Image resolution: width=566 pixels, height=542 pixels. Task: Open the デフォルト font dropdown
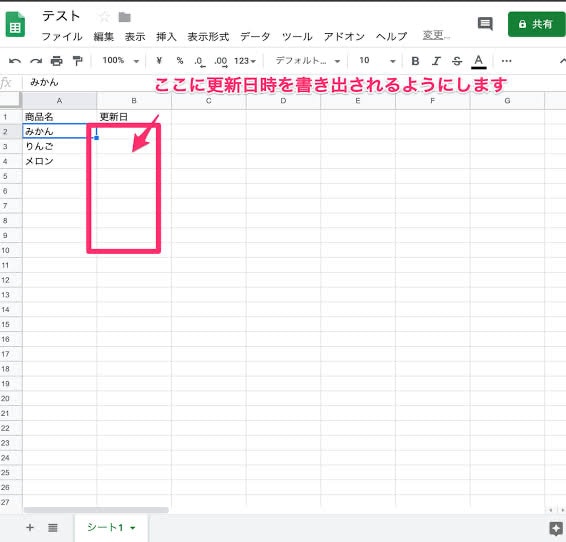(308, 61)
